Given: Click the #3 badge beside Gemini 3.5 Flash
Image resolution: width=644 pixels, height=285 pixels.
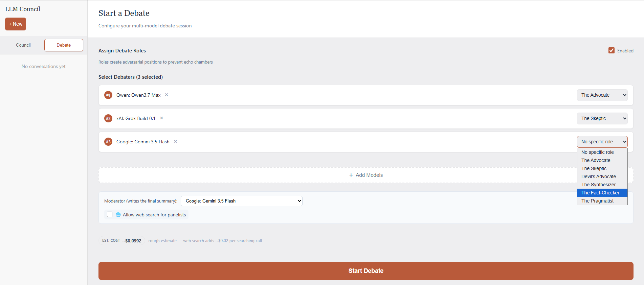Looking at the screenshot, I should (x=108, y=142).
